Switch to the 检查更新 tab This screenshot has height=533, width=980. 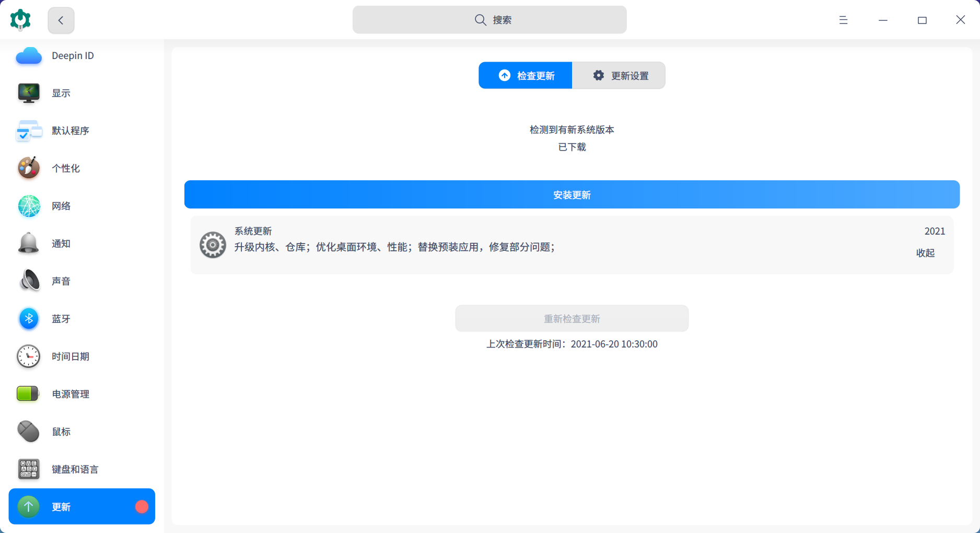[525, 75]
